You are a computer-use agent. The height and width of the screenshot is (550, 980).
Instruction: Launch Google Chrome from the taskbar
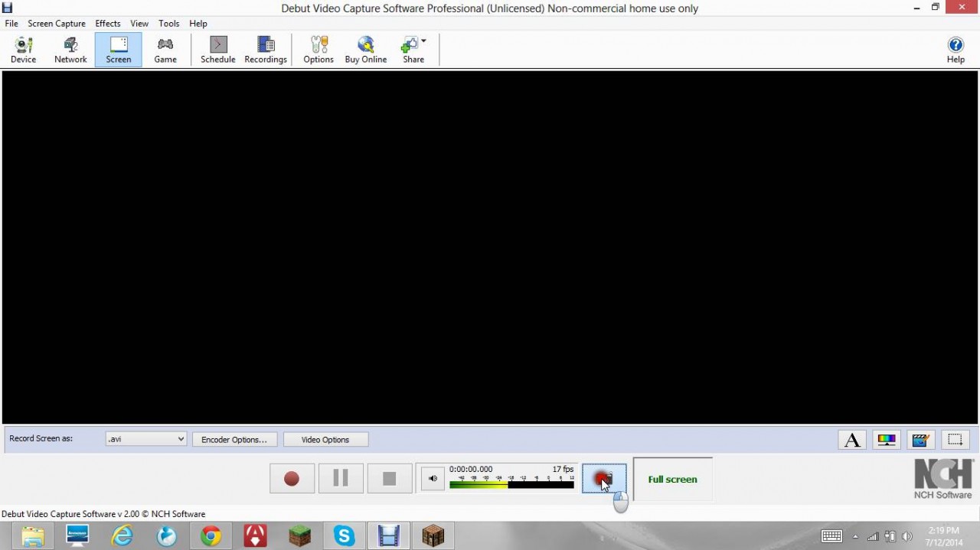coord(211,536)
